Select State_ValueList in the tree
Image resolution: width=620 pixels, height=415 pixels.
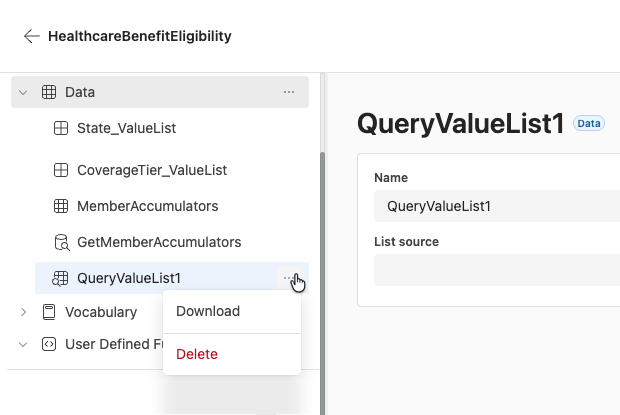tap(127, 128)
